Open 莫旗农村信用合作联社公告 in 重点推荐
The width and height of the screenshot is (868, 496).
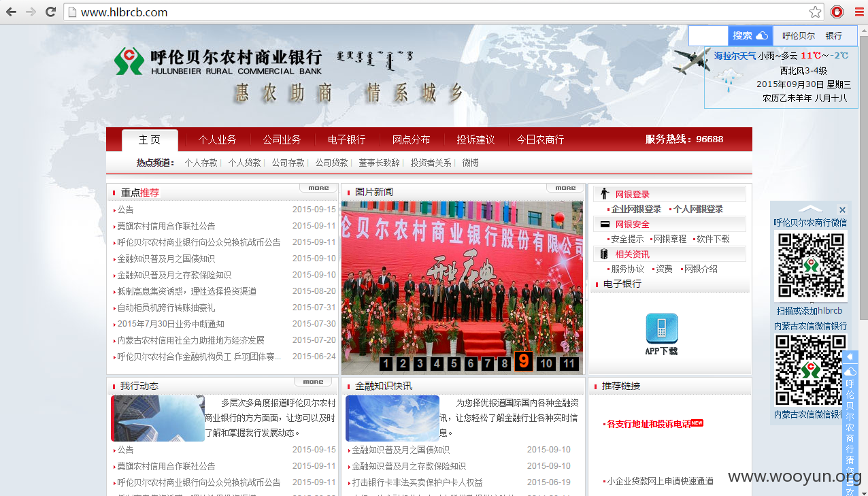point(166,226)
